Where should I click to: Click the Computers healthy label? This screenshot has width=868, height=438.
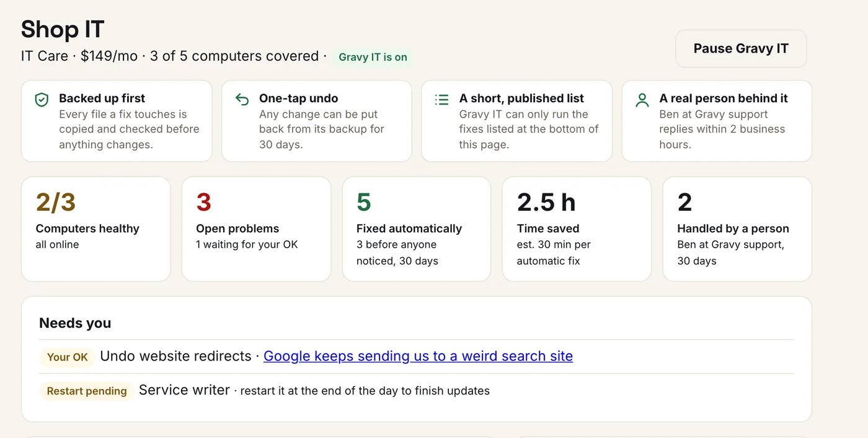(x=87, y=229)
